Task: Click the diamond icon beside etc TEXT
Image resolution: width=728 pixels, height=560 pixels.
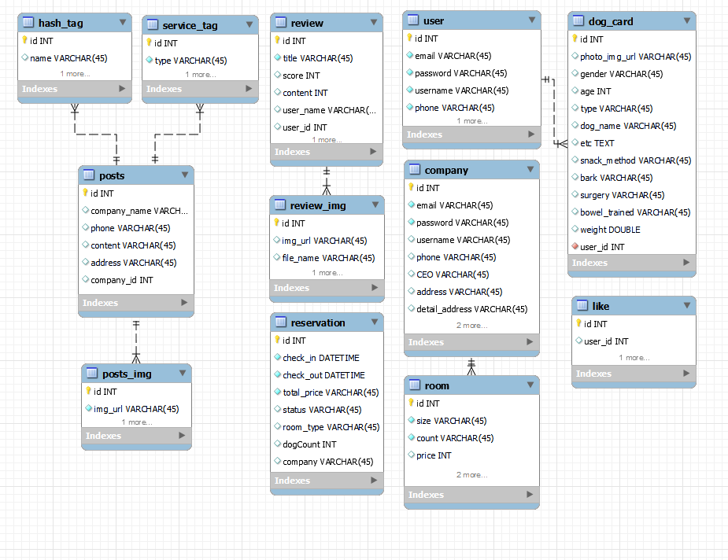Action: click(x=575, y=142)
